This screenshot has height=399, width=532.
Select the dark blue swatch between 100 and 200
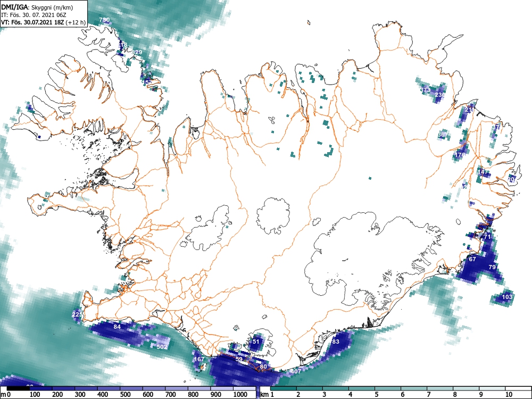click(x=40, y=388)
